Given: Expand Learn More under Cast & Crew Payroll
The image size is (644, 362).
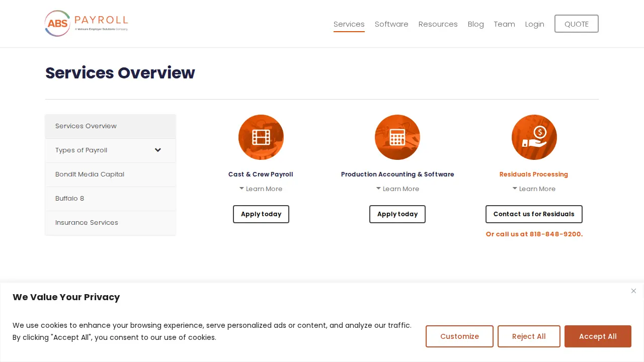Looking at the screenshot, I should (x=261, y=189).
